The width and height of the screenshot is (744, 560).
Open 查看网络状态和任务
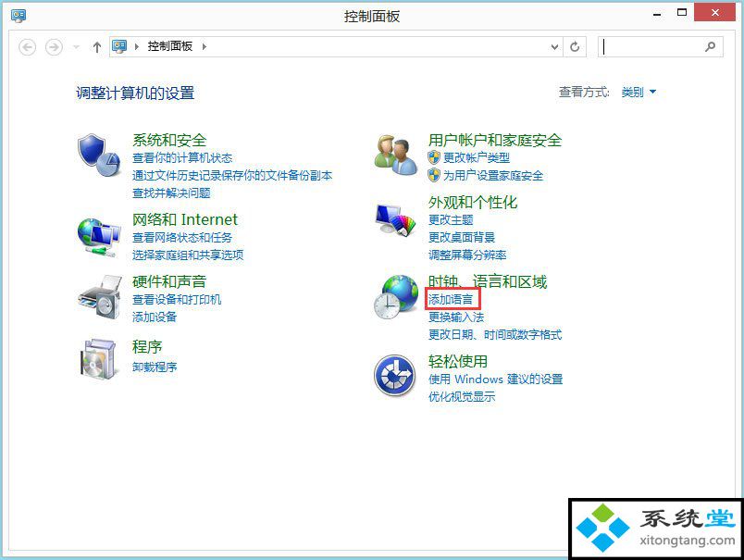(182, 237)
